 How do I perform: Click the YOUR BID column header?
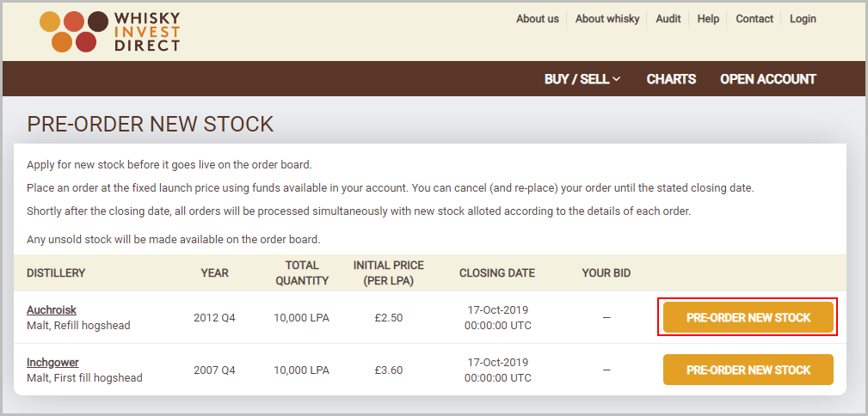pos(606,272)
